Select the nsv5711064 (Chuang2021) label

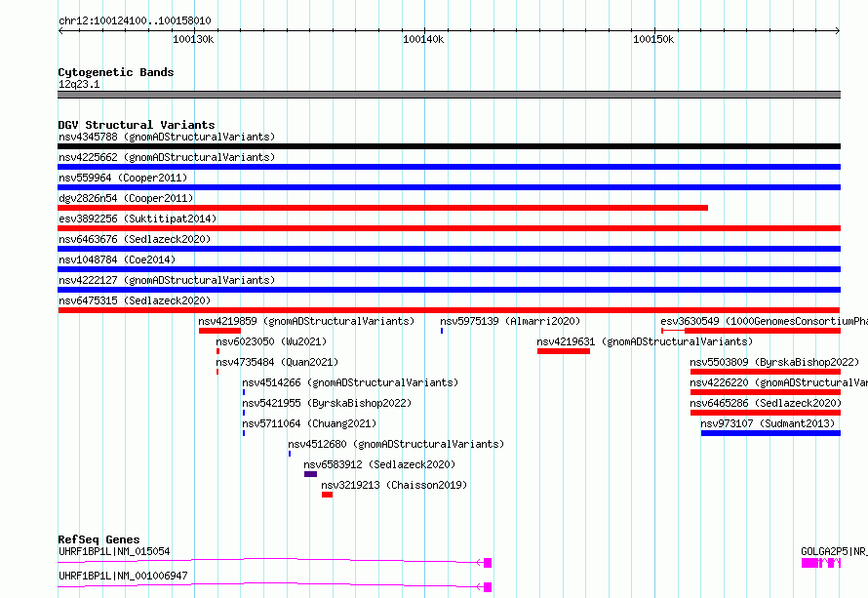pos(309,423)
